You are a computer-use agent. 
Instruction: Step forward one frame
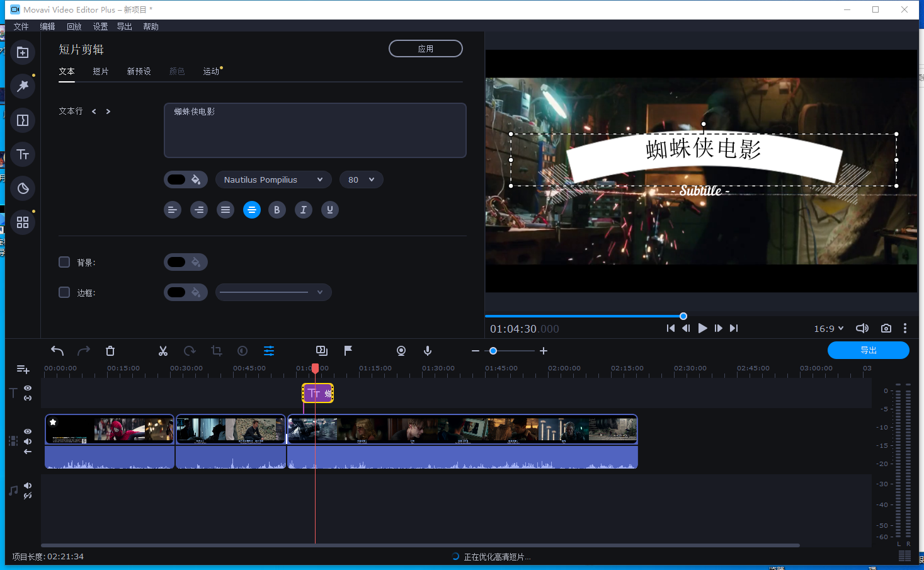click(718, 328)
